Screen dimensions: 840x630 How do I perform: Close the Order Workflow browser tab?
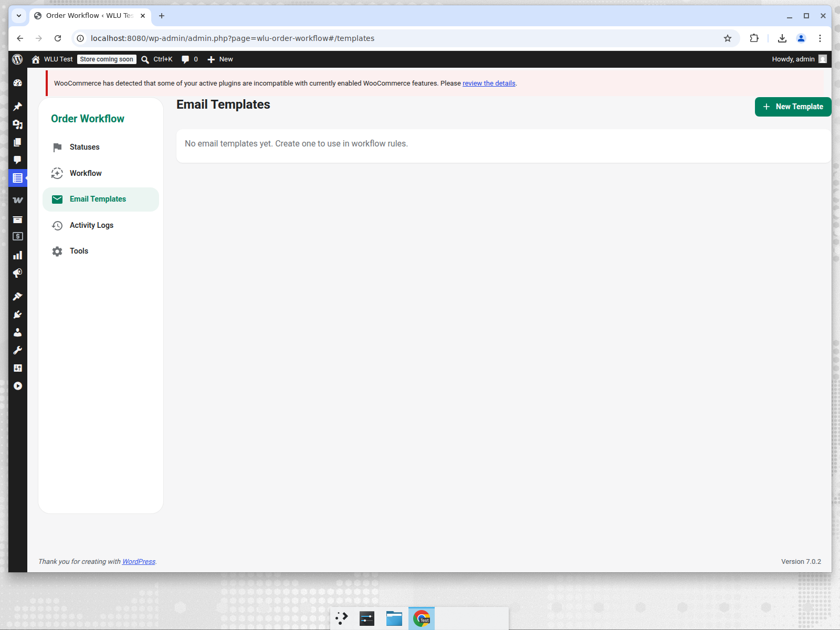click(143, 16)
